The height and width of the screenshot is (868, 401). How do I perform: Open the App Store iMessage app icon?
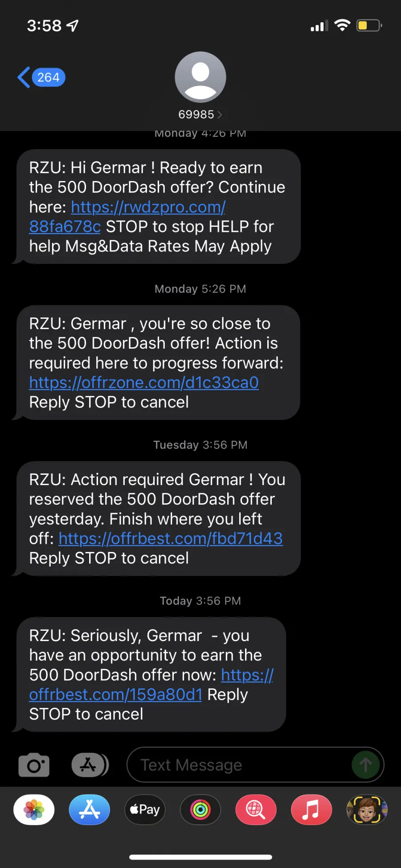90,810
